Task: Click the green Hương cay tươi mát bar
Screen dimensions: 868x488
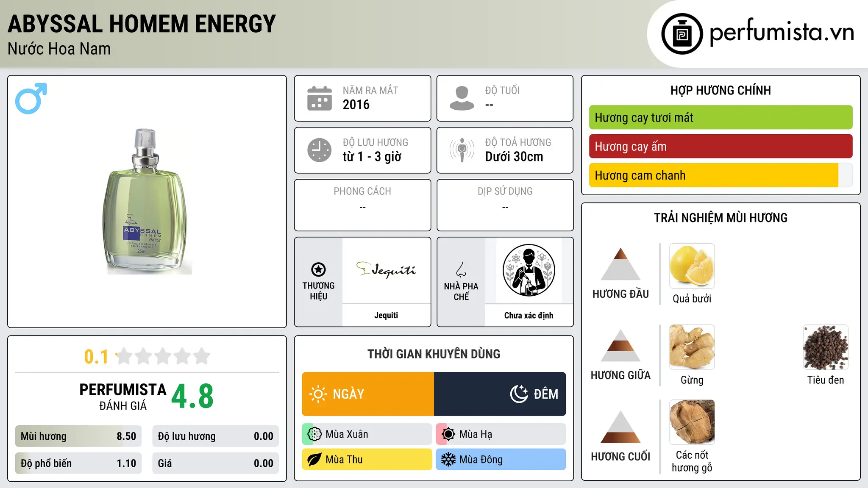Action: 721,117
